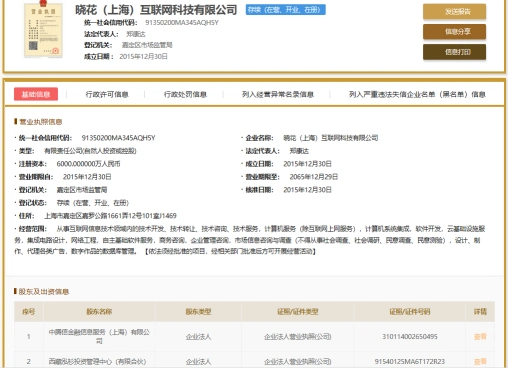Click the 信息打印 button
This screenshot has height=369, width=508.
[454, 52]
